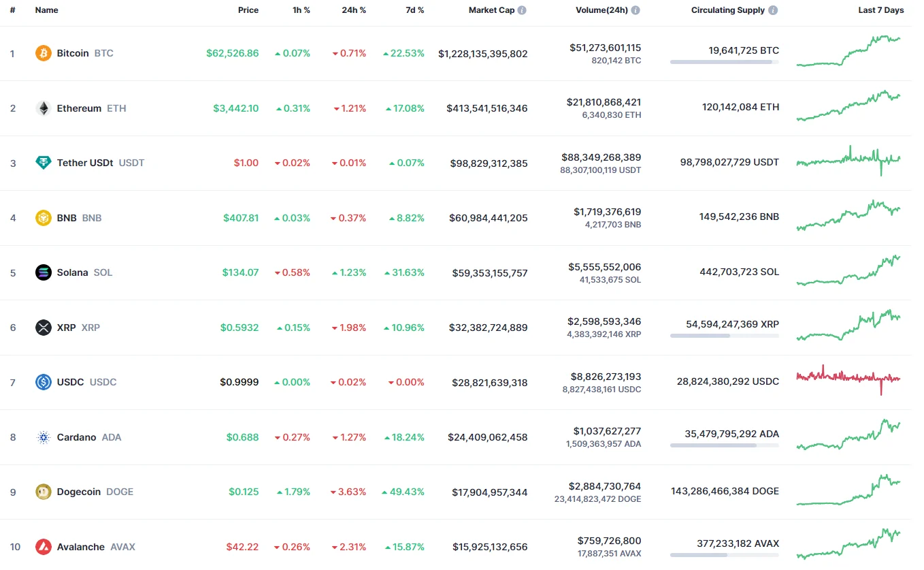Click the Circulating Supply info icon
This screenshot has width=924, height=570.
(773, 11)
